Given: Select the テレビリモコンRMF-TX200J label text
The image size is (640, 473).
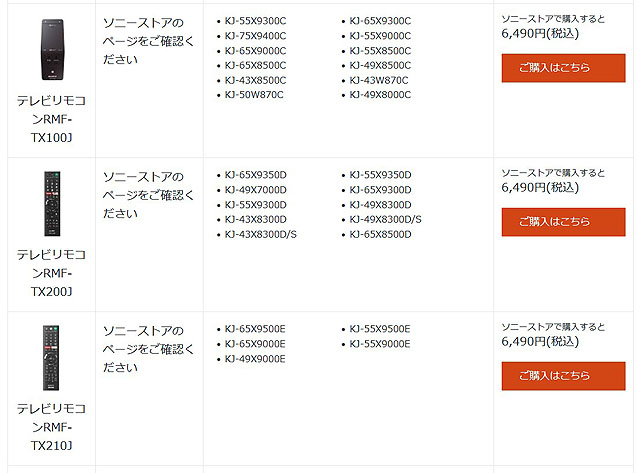Looking at the screenshot, I should (x=51, y=272).
